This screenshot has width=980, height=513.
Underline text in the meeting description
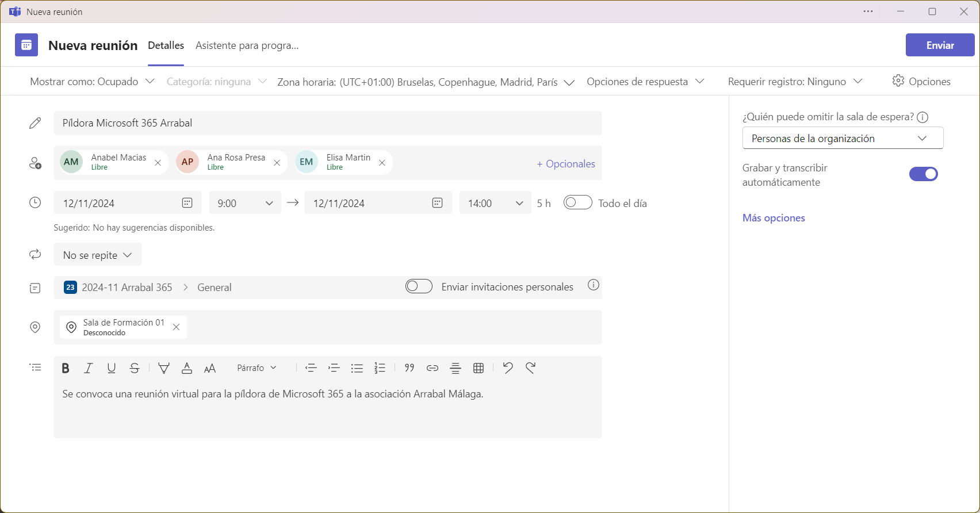click(112, 368)
